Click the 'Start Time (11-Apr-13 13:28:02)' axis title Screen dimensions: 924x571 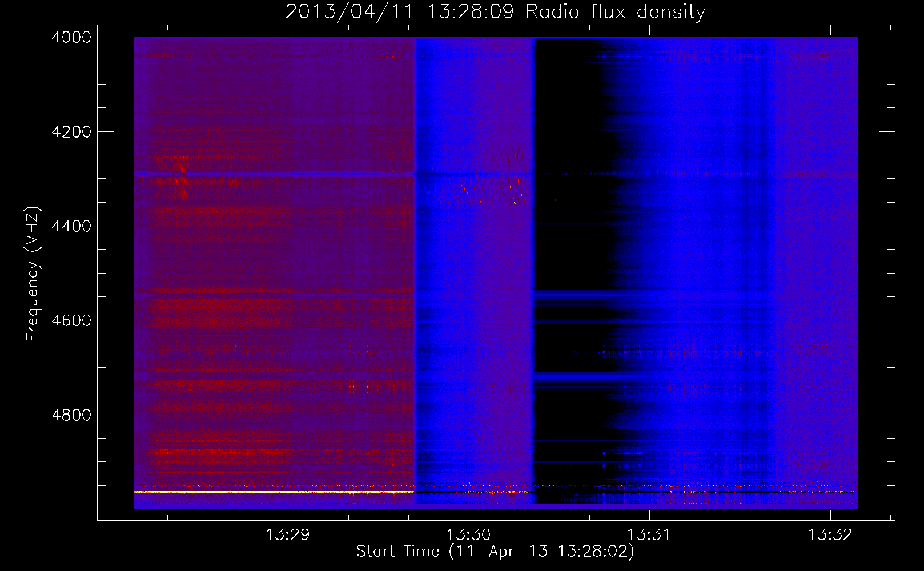tap(495, 552)
